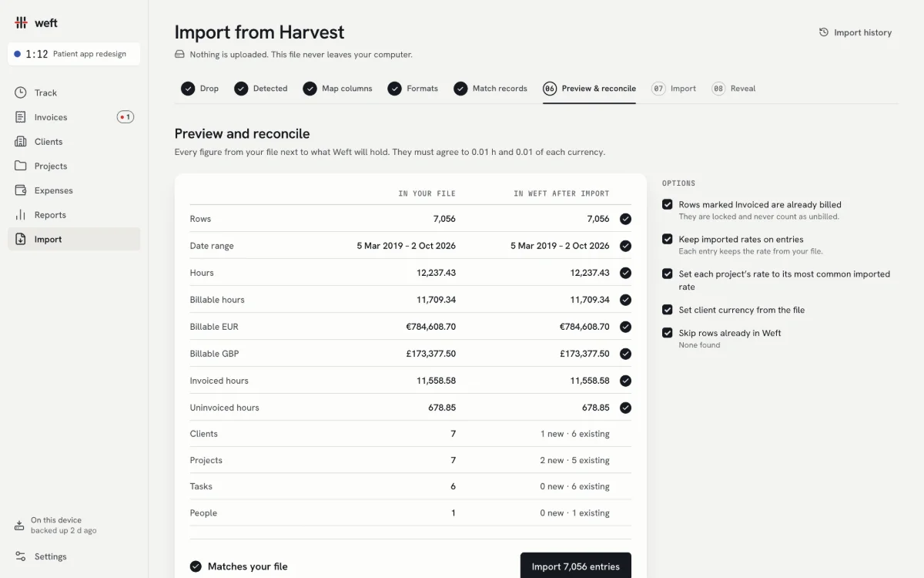Click the Track clock icon
Screen dimensions: 924x578
[x=21, y=92]
